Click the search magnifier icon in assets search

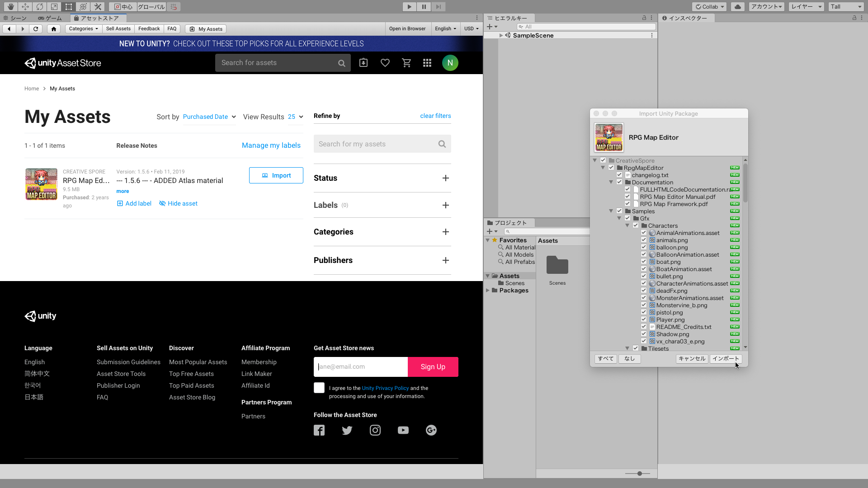442,144
